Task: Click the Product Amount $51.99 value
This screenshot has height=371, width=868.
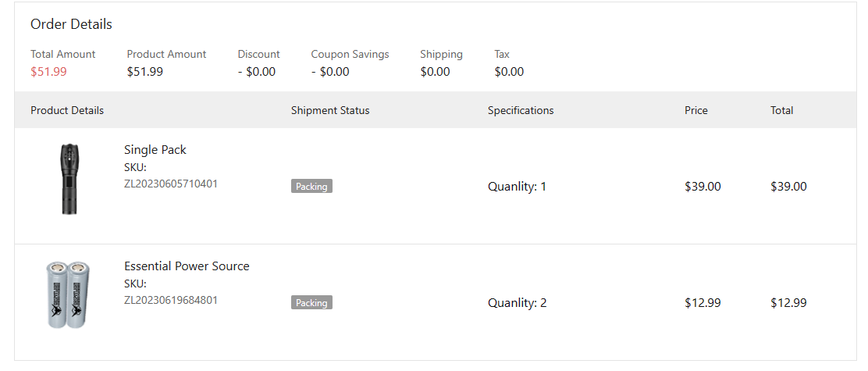Action: pos(145,72)
